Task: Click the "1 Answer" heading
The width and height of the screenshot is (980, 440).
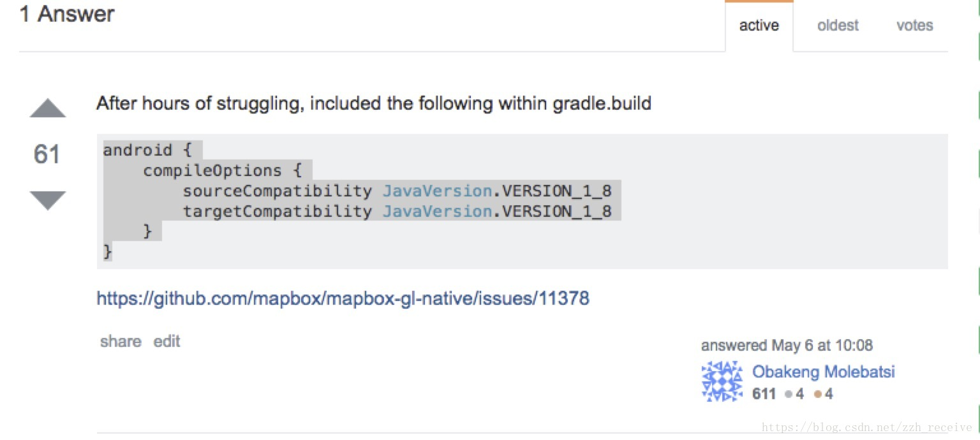Action: tap(67, 14)
